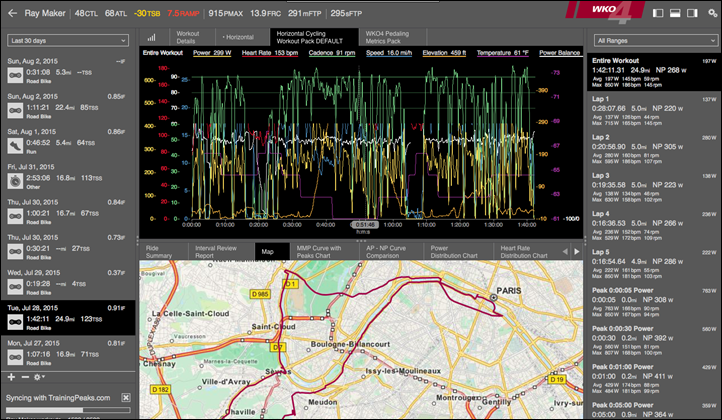Toggle the left panel layout icon

658,13
